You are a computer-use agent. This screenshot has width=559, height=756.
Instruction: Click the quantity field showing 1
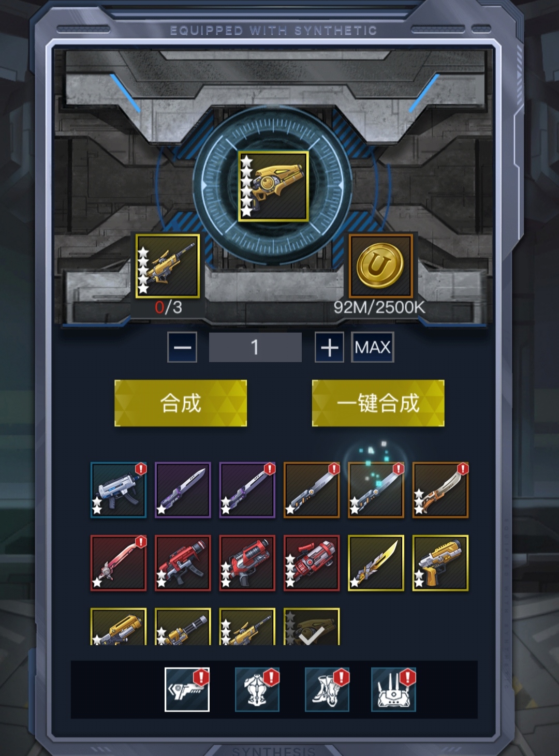click(x=255, y=347)
